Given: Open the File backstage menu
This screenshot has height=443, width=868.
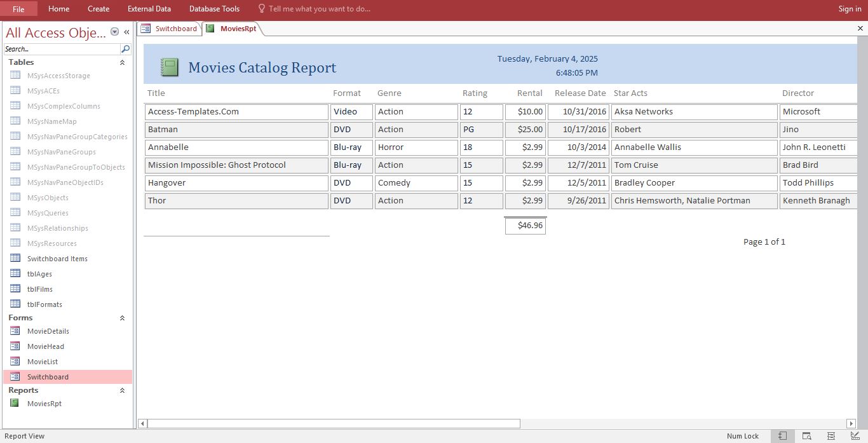Looking at the screenshot, I should point(18,9).
